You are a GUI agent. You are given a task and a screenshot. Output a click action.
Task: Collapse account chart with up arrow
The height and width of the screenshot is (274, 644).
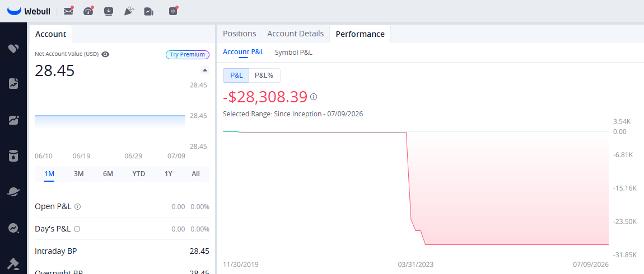coord(205,70)
